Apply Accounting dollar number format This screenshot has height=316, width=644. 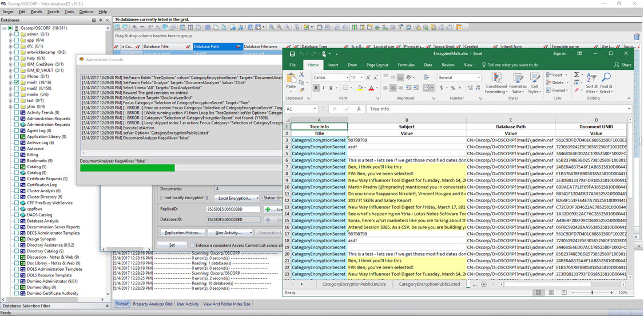[442, 88]
